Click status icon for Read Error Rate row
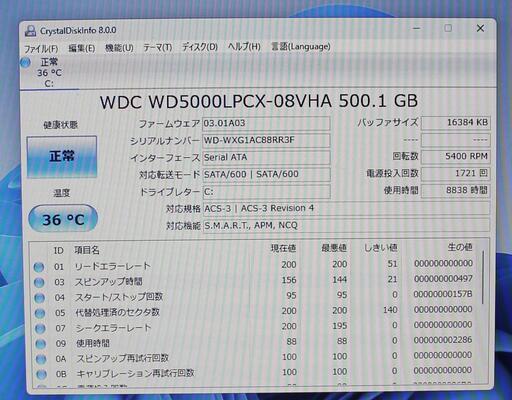 coord(39,267)
